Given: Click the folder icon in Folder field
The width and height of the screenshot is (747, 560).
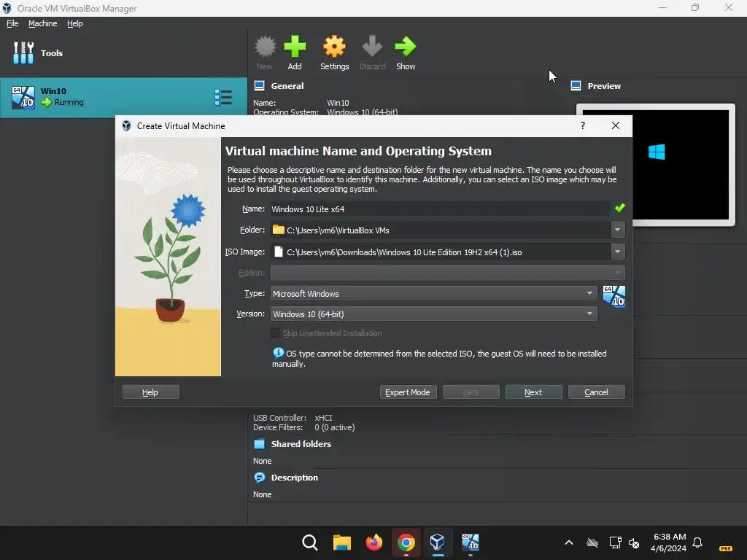Looking at the screenshot, I should click(x=278, y=230).
